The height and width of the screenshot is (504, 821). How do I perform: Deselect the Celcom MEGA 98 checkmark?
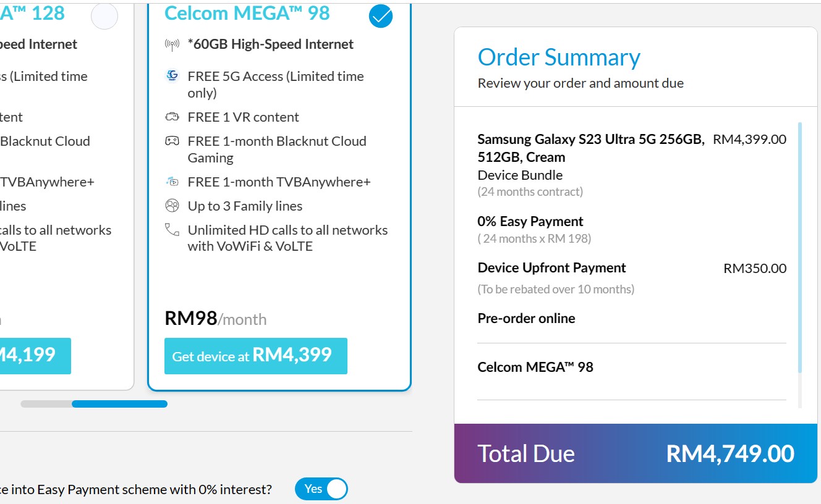click(x=381, y=16)
